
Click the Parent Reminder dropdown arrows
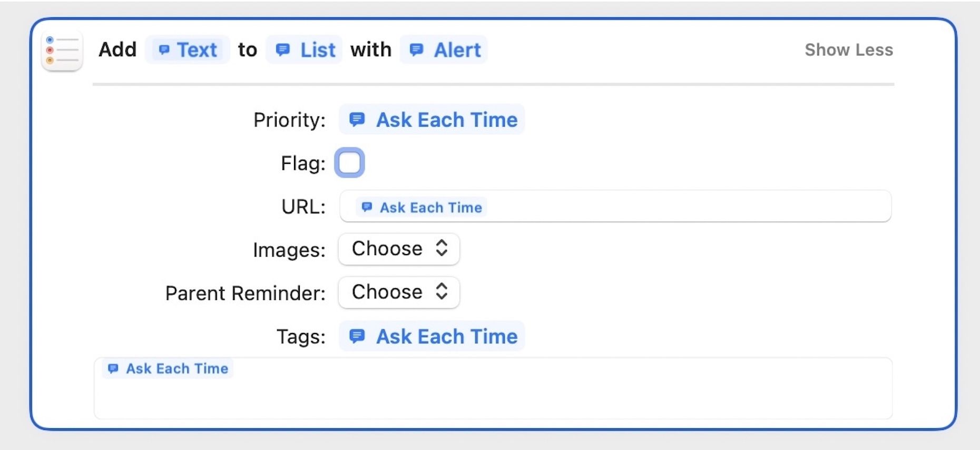[442, 292]
